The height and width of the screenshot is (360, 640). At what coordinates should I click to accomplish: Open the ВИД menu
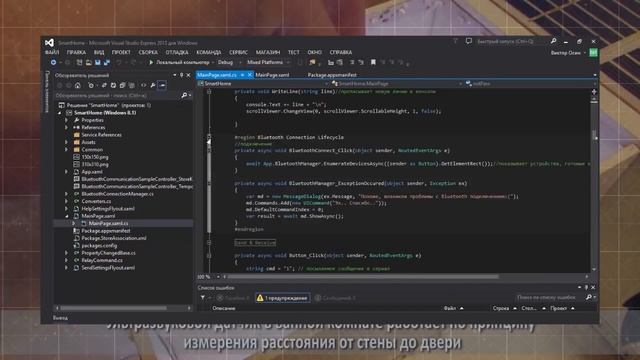coord(99,52)
